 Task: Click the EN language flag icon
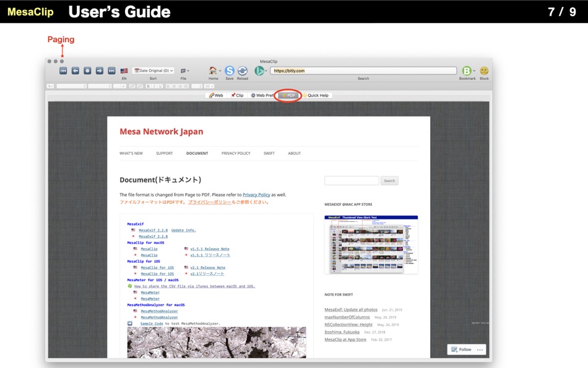coord(124,71)
